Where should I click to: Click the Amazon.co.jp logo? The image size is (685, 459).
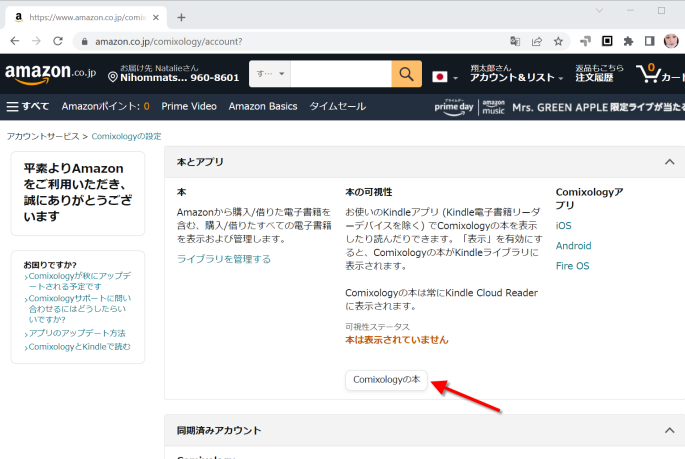tap(50, 73)
